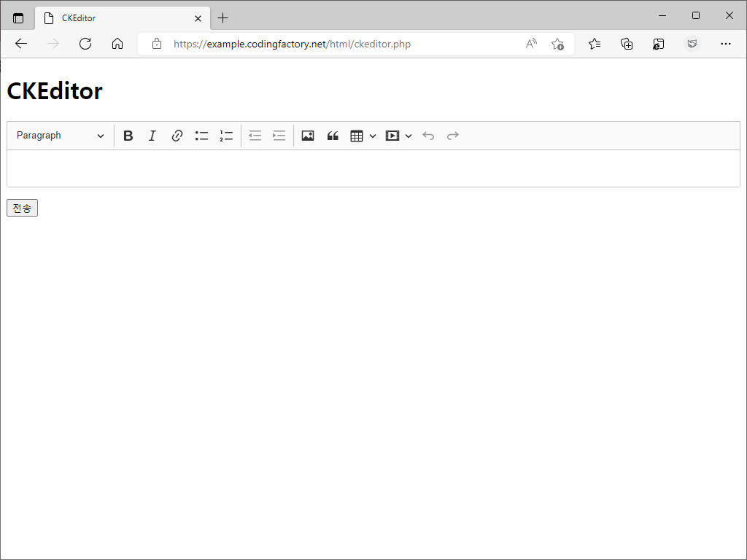Image resolution: width=747 pixels, height=560 pixels.
Task: Open Settings and more menu
Action: [726, 44]
